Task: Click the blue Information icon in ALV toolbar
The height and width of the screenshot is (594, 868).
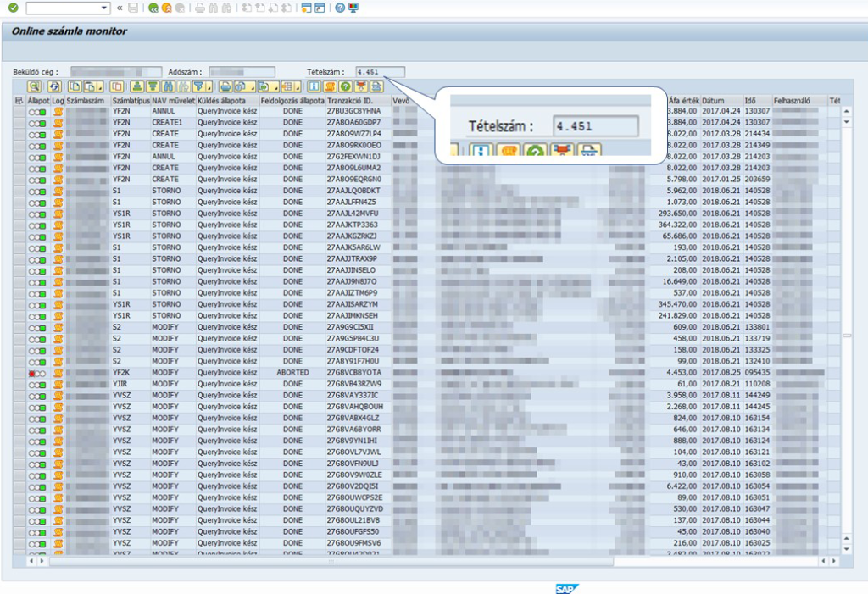Action: pyautogui.click(x=314, y=86)
